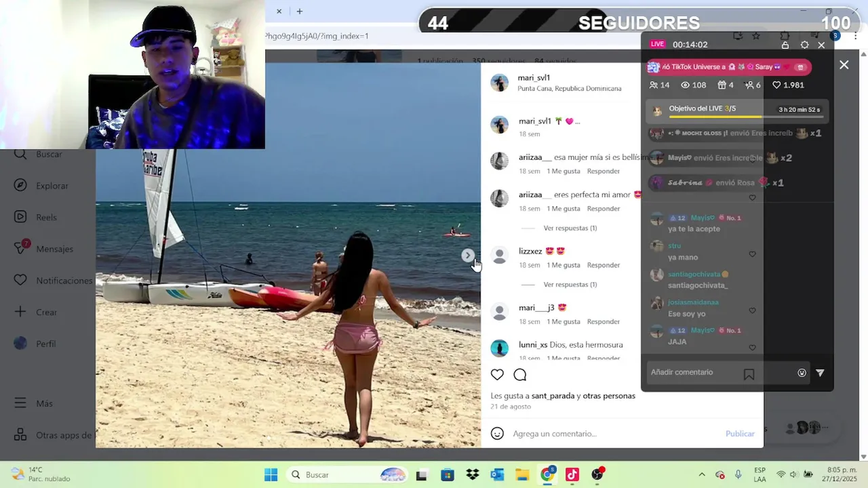Click the people count 14 icon
Image resolution: width=868 pixels, height=488 pixels.
click(x=654, y=85)
